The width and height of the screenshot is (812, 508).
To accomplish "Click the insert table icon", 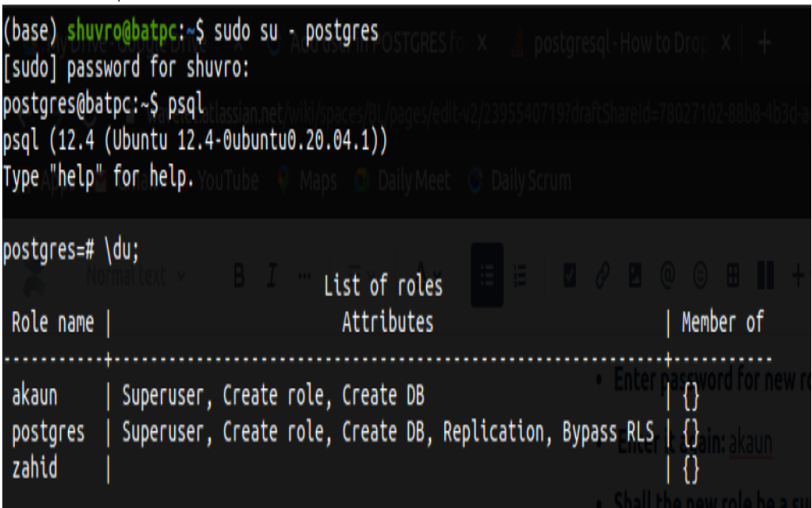I will [732, 276].
